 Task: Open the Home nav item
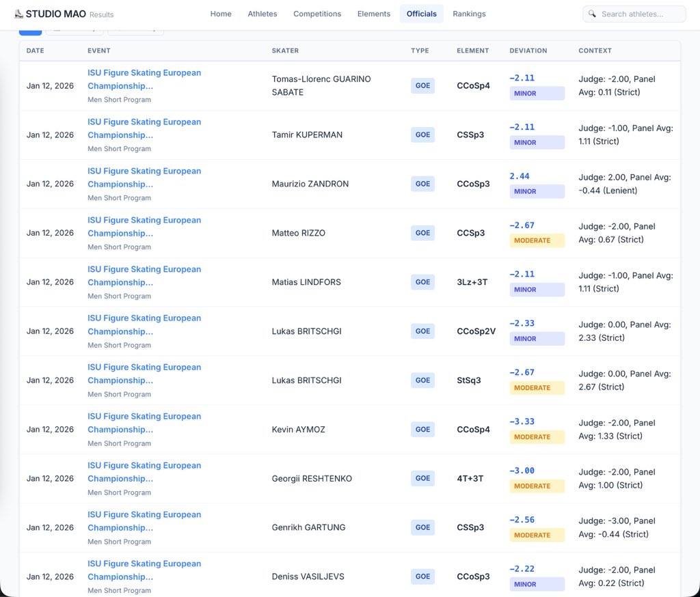point(221,14)
